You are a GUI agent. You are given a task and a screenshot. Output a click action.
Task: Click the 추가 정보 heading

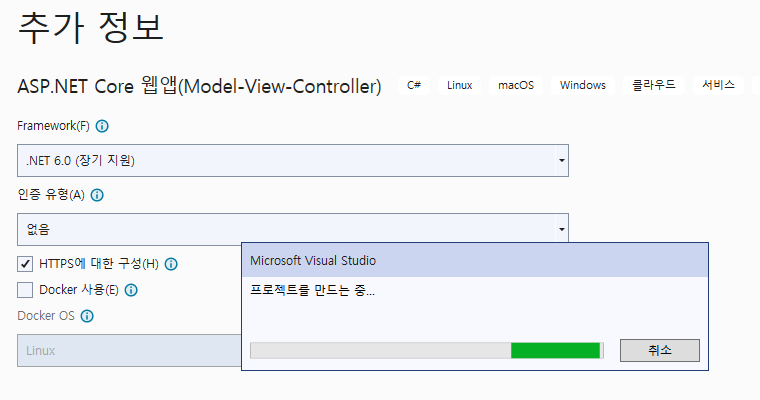coord(90,28)
